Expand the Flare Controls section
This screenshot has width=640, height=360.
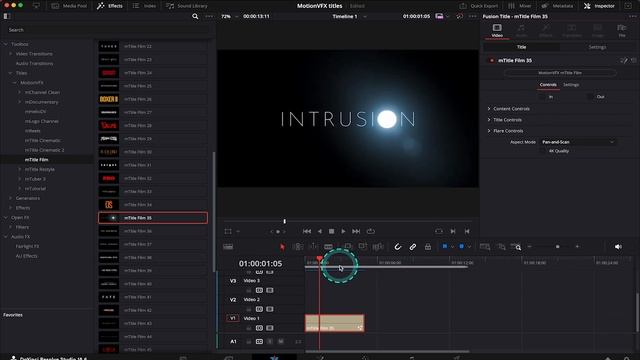pos(489,131)
